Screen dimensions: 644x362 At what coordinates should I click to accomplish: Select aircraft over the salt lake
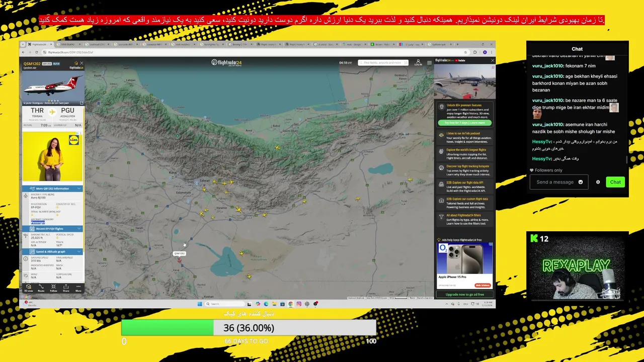pyautogui.click(x=242, y=253)
